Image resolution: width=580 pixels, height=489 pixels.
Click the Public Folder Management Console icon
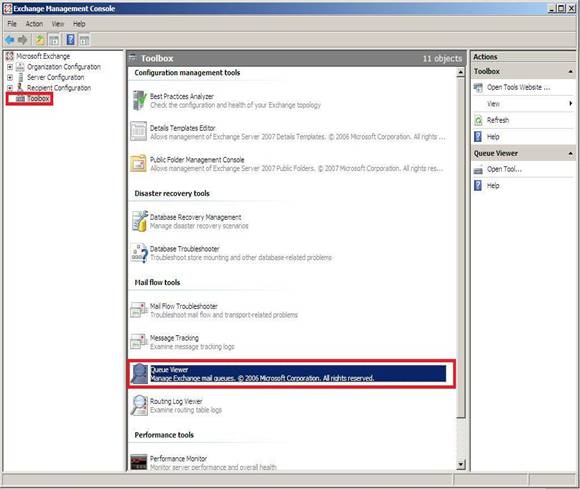tap(139, 163)
